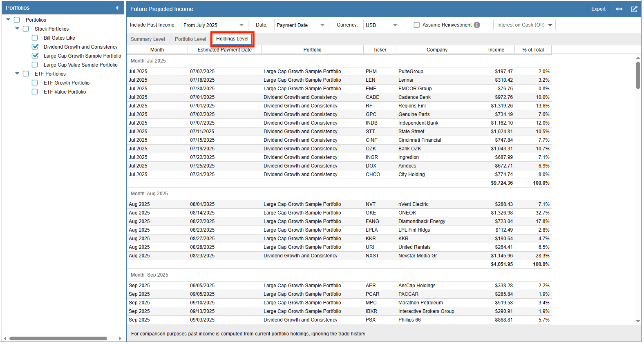Click the Month: Jul 2025 group header
The width and height of the screenshot is (644, 344).
click(148, 61)
